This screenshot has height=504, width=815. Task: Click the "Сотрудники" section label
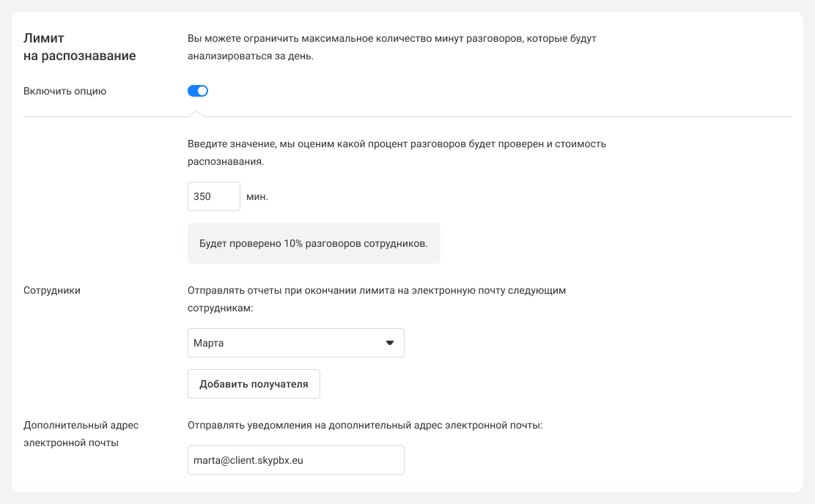click(x=52, y=290)
